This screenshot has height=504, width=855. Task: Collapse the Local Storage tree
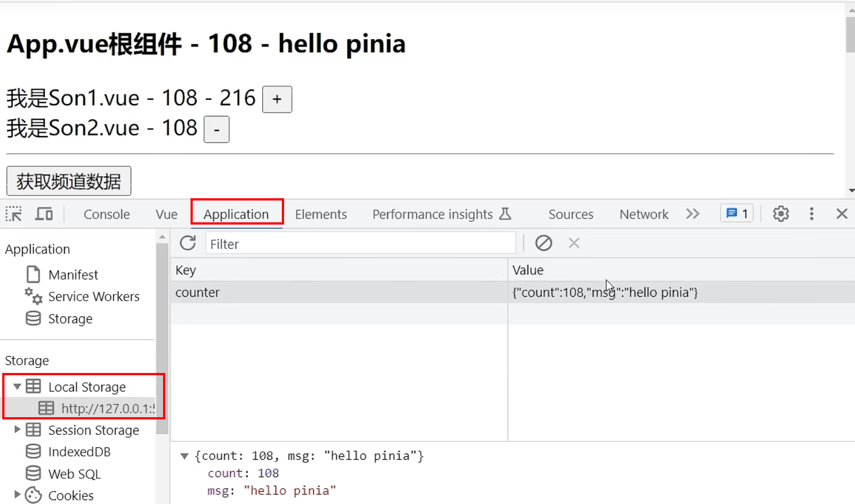pyautogui.click(x=17, y=386)
